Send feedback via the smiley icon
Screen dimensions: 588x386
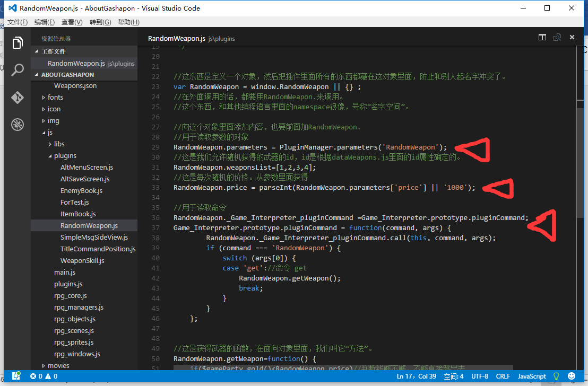point(572,376)
